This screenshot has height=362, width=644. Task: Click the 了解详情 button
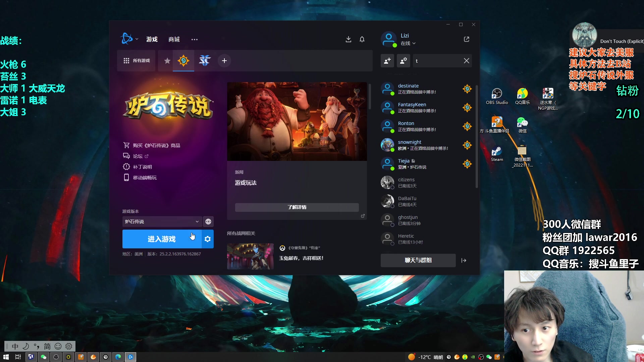click(x=297, y=207)
